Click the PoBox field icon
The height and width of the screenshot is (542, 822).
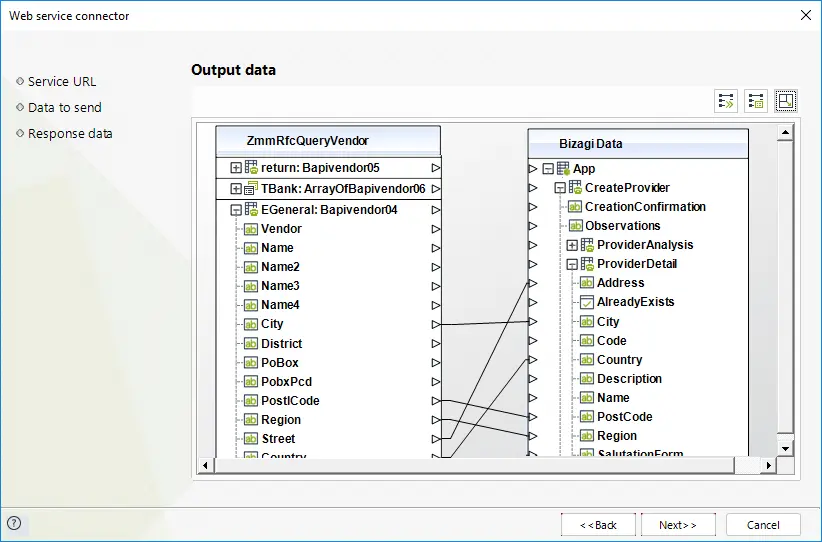point(251,363)
